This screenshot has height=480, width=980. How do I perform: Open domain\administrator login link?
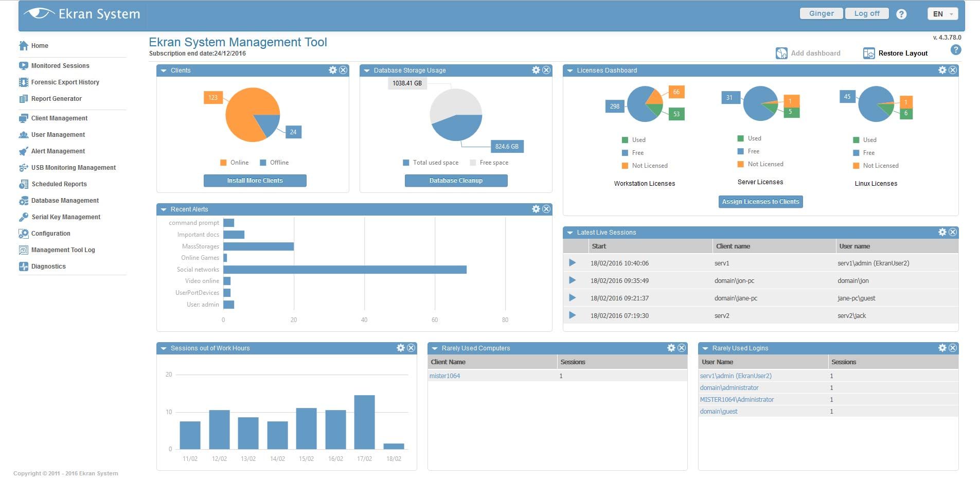[x=729, y=388]
